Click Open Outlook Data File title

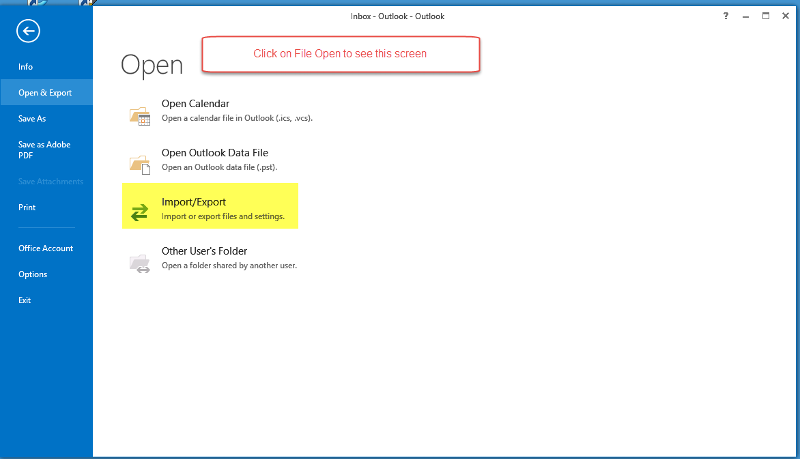(215, 152)
